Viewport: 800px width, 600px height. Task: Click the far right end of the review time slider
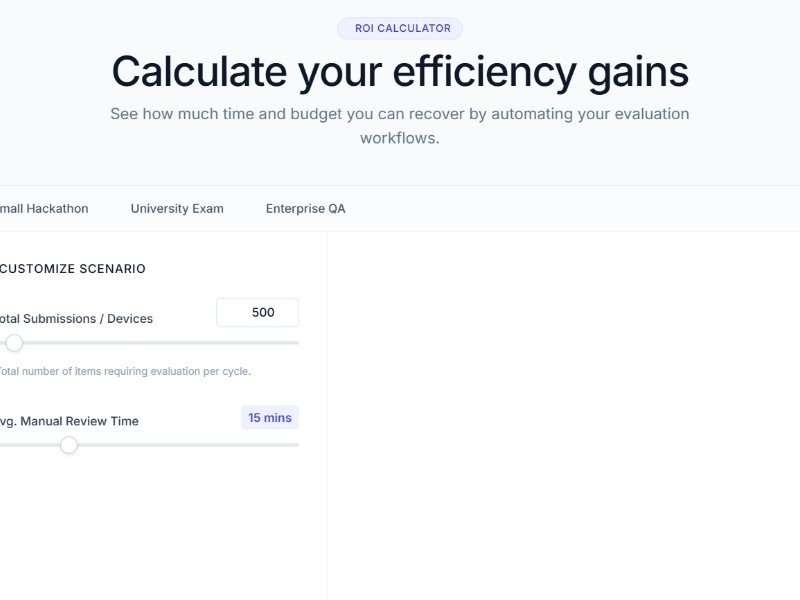[296, 445]
